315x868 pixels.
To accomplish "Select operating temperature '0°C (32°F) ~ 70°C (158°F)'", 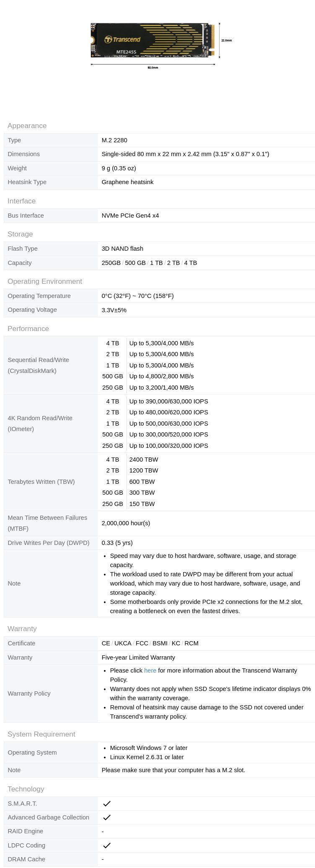I will click(x=137, y=296).
